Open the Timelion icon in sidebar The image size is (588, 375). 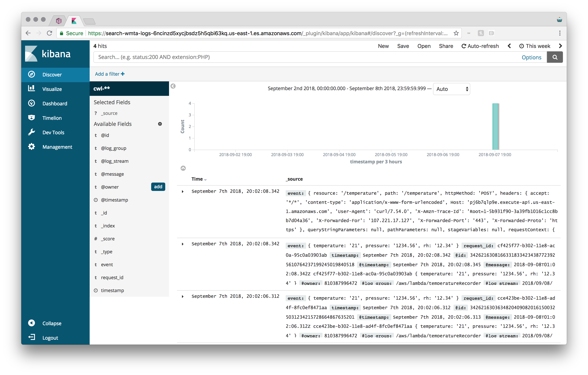click(x=31, y=118)
